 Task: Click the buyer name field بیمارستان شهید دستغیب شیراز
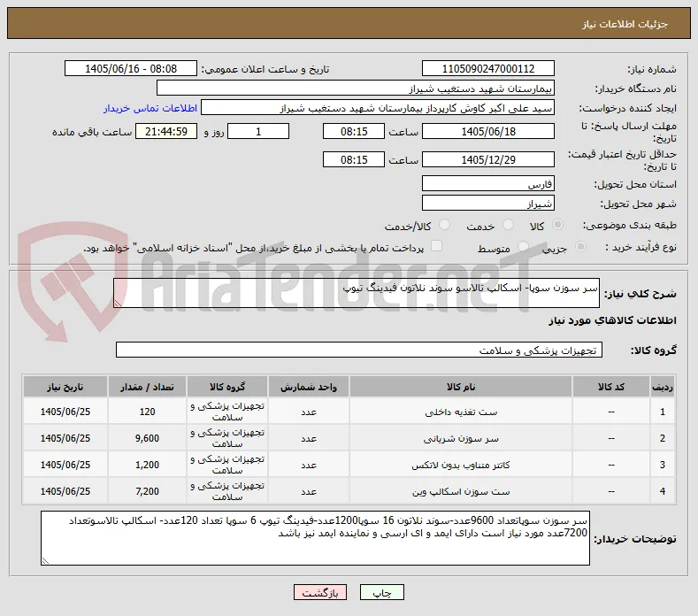(x=356, y=89)
